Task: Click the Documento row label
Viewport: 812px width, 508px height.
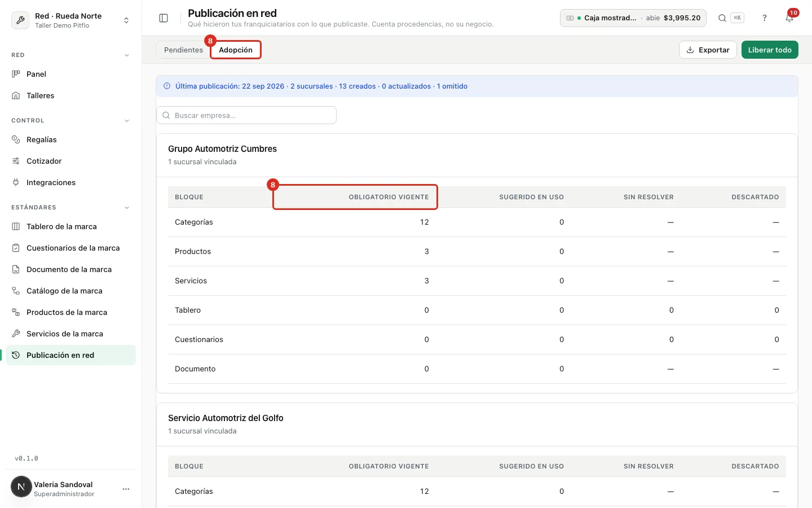Action: click(x=195, y=369)
